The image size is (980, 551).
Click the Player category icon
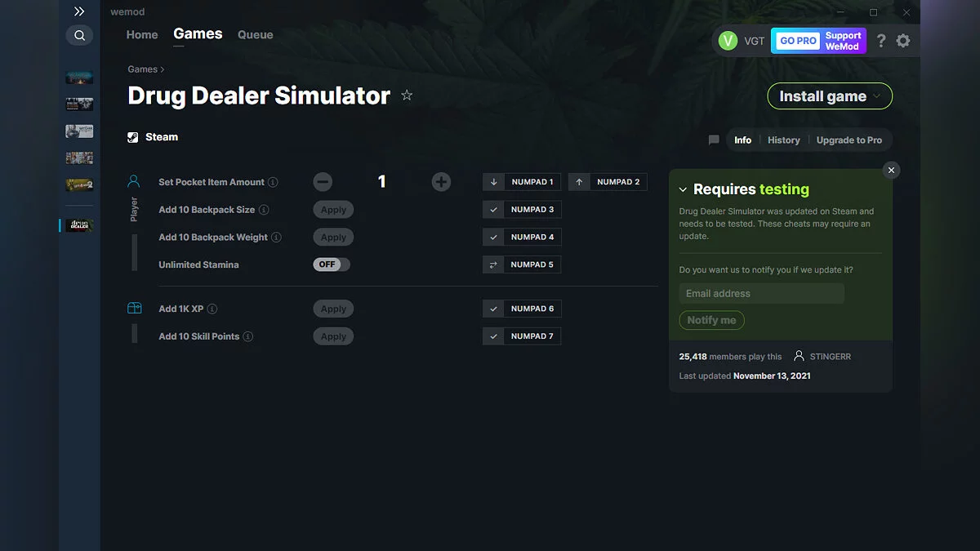tap(134, 181)
